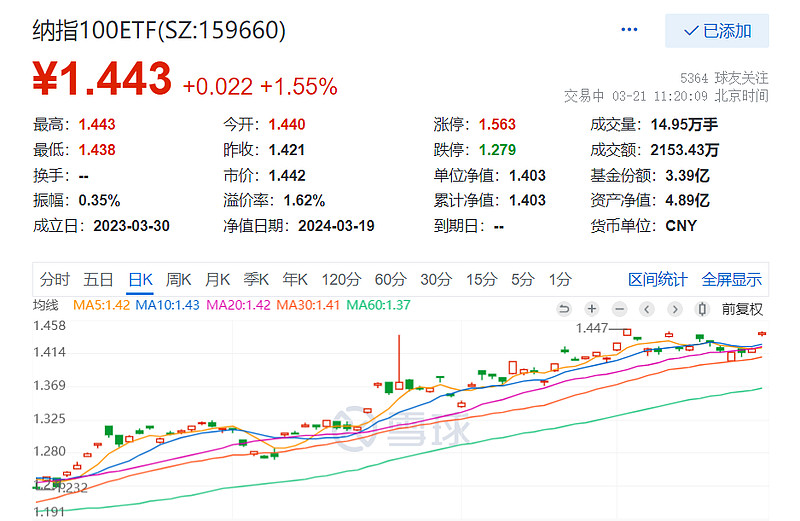Select the 日K chart tab
The width and height of the screenshot is (800, 521).
point(140,280)
